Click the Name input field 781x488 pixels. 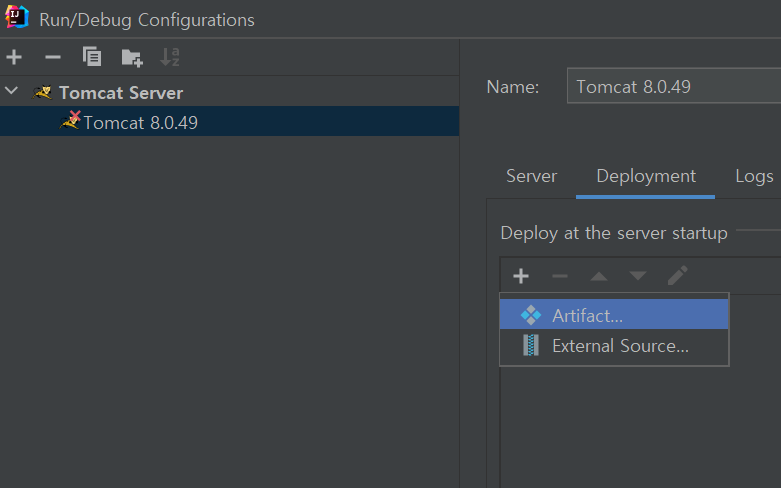tap(673, 86)
